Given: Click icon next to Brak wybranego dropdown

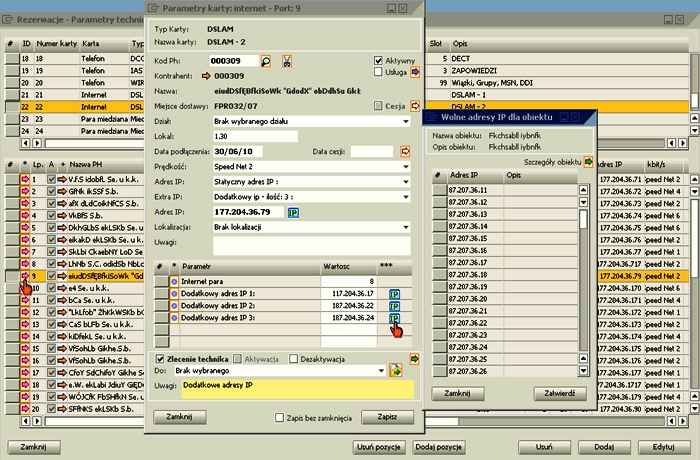Looking at the screenshot, I should (x=396, y=370).
